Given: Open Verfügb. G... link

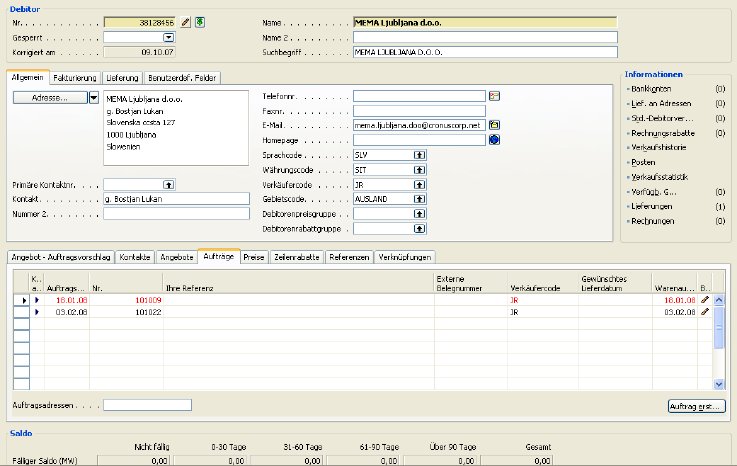Looking at the screenshot, I should coord(654,192).
